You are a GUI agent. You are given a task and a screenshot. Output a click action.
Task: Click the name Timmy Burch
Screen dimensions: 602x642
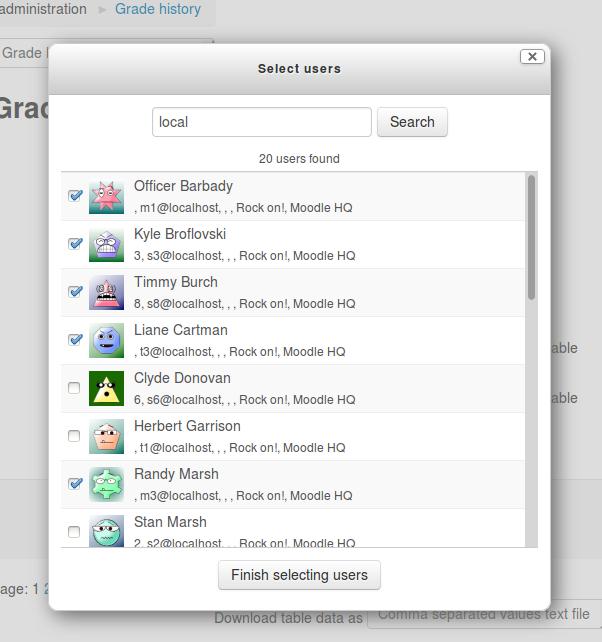tap(176, 282)
